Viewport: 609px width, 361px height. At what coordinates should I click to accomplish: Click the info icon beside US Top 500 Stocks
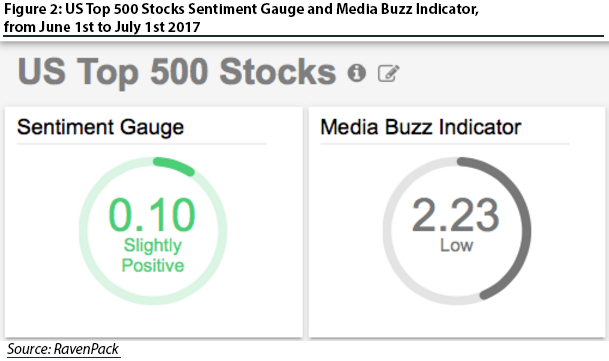tap(357, 73)
